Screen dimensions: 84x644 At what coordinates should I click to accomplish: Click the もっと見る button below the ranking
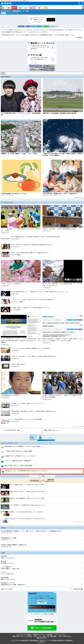42,476
